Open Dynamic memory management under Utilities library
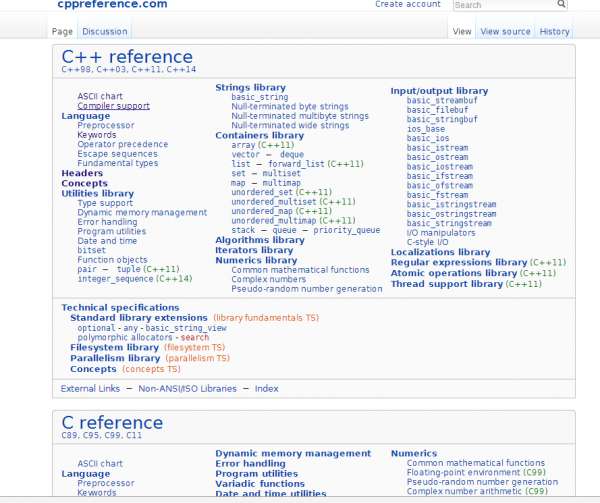This screenshot has height=503, width=600. pyautogui.click(x=142, y=212)
